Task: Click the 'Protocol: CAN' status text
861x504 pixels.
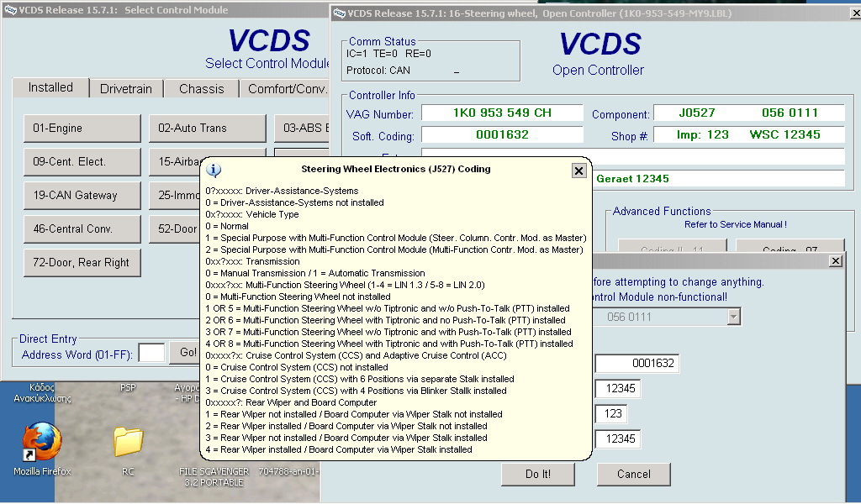Action: pyautogui.click(x=378, y=71)
